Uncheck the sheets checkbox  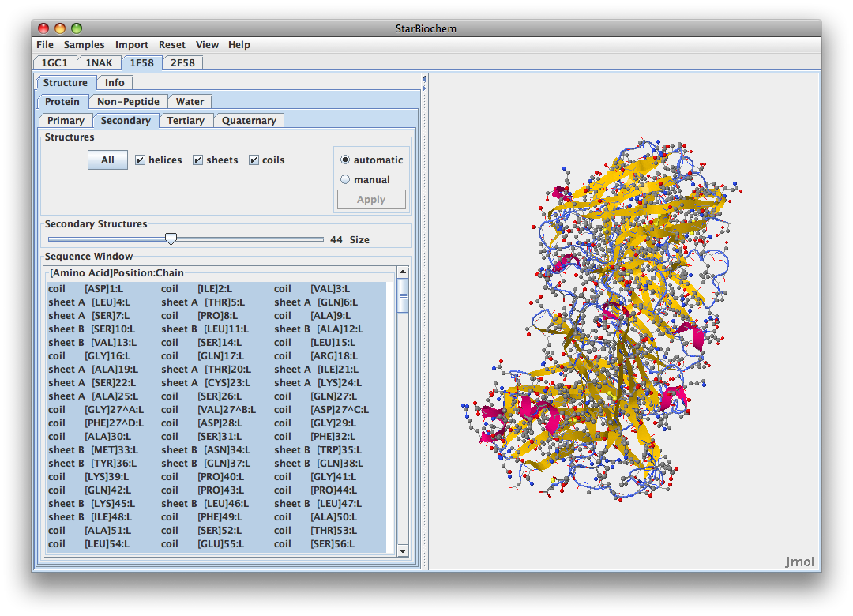(x=198, y=160)
